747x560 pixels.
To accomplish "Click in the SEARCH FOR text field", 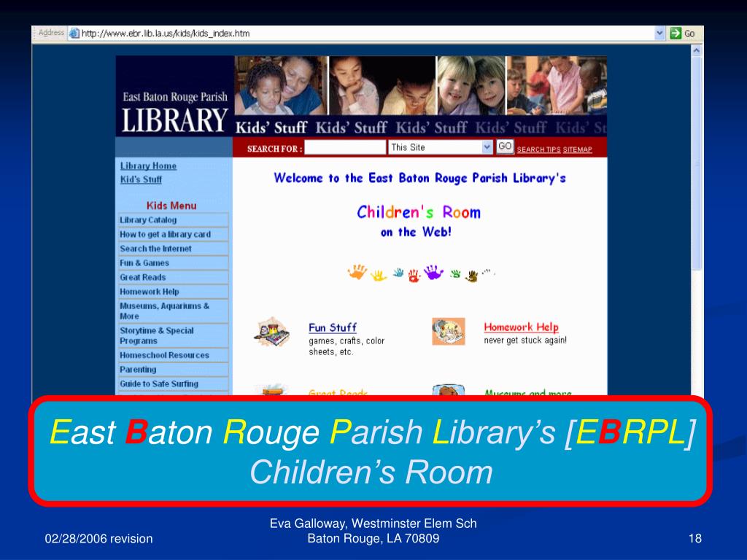I will (x=345, y=147).
